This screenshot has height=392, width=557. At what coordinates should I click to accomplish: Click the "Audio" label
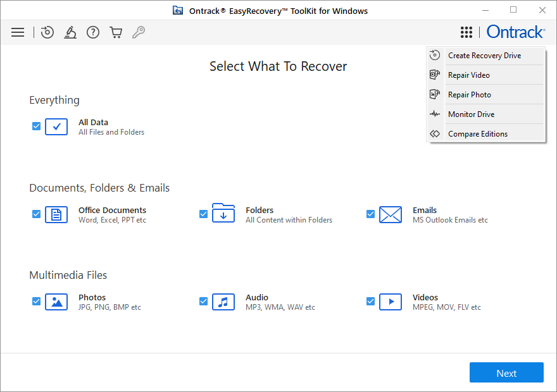pyautogui.click(x=257, y=298)
